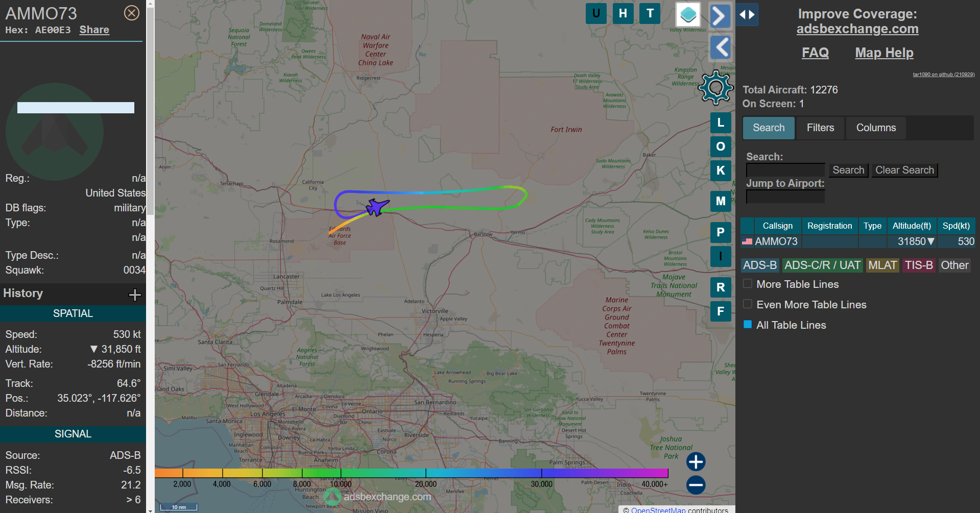This screenshot has height=513, width=980.
Task: Toggle the L map button
Action: [x=721, y=123]
